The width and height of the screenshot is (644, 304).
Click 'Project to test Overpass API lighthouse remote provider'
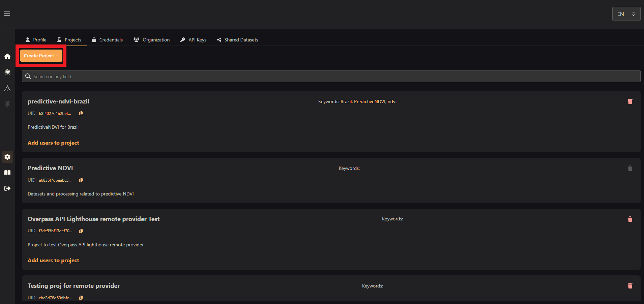(x=86, y=245)
